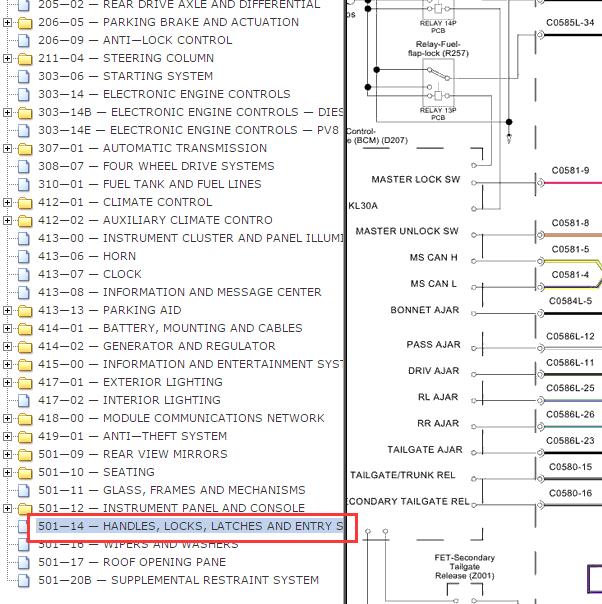Click the 303-14E PV8 document icon
The width and height of the screenshot is (602, 604).
24,131
